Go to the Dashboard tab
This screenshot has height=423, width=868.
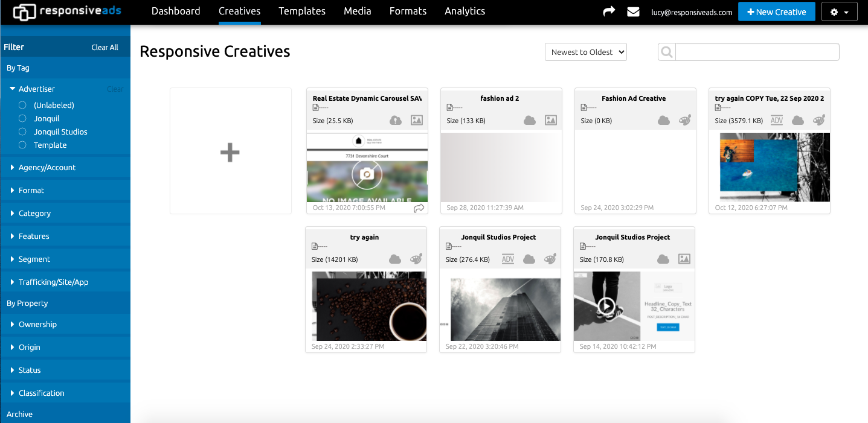pos(176,11)
